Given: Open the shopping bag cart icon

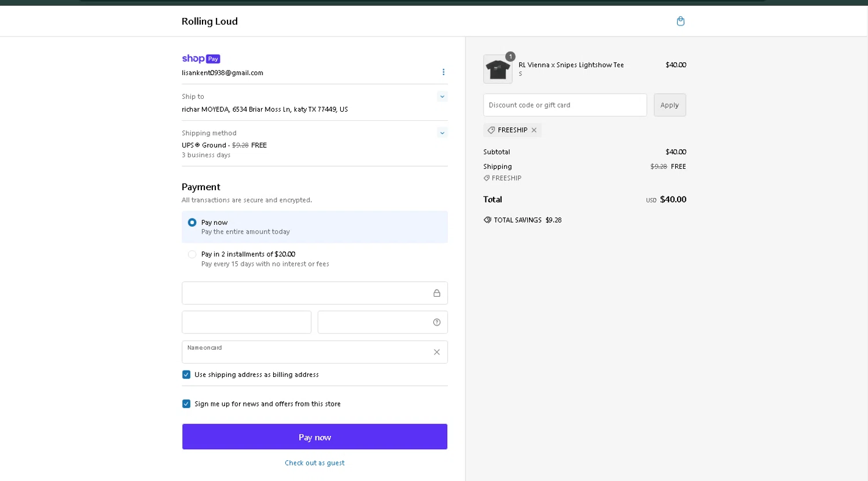Looking at the screenshot, I should [681, 21].
